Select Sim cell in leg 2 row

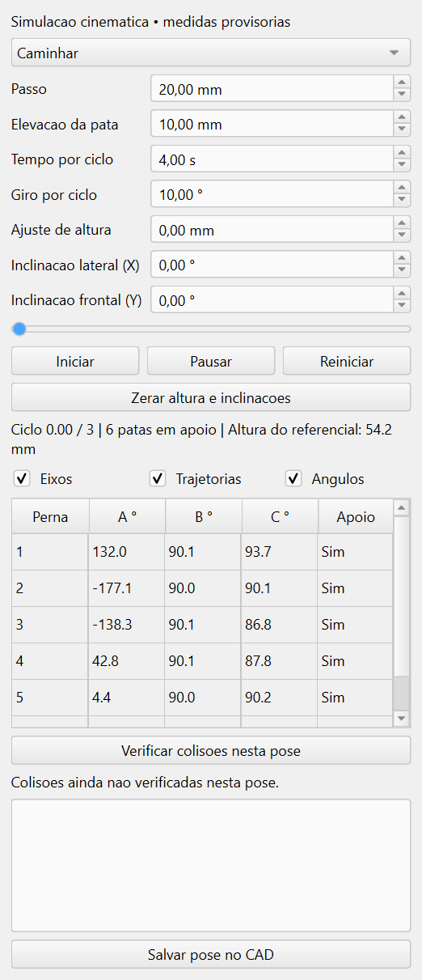point(355,588)
